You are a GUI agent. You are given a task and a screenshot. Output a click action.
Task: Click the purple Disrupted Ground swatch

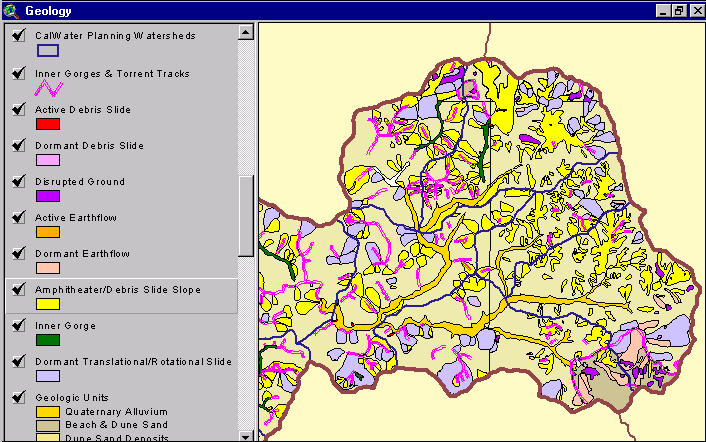[48, 196]
